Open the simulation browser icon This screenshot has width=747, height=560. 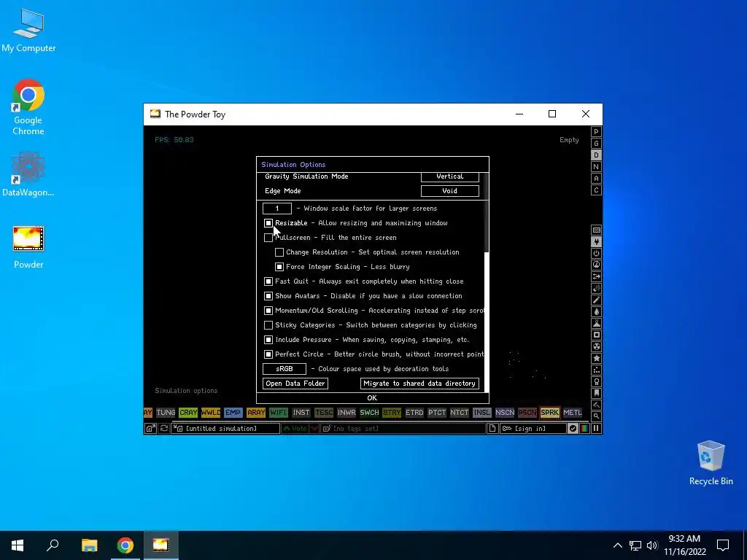click(150, 429)
